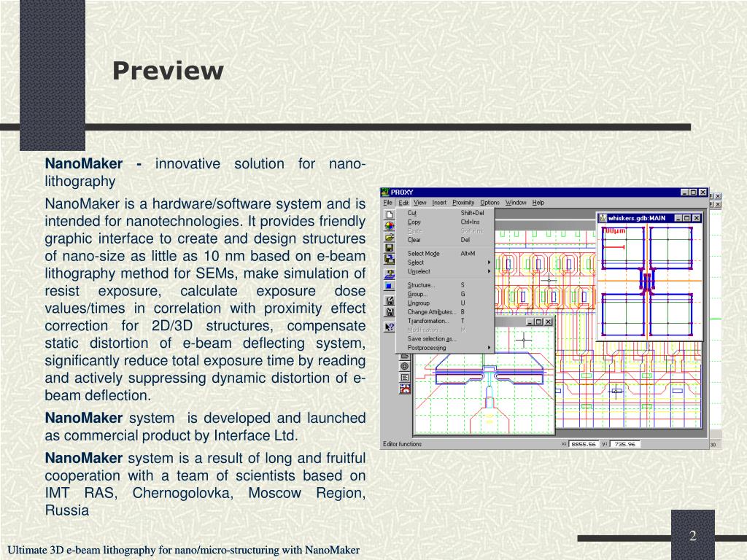Open the View menu

pyautogui.click(x=419, y=203)
